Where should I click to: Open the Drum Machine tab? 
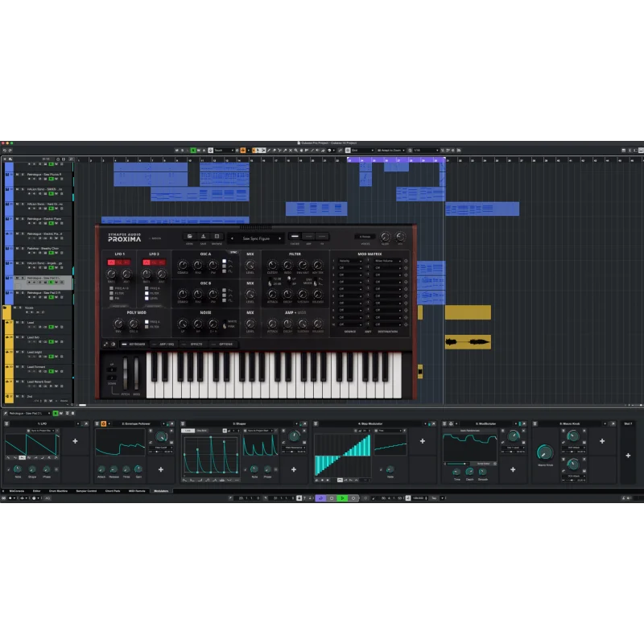58,491
